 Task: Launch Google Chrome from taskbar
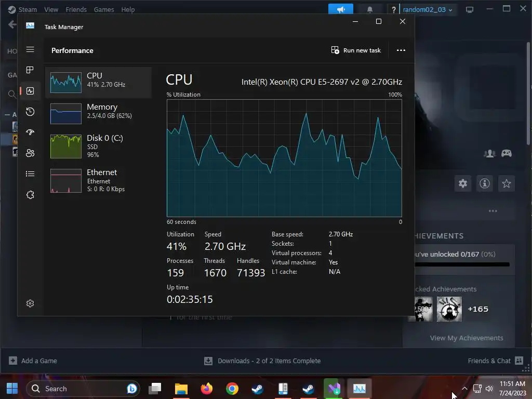[x=232, y=389]
